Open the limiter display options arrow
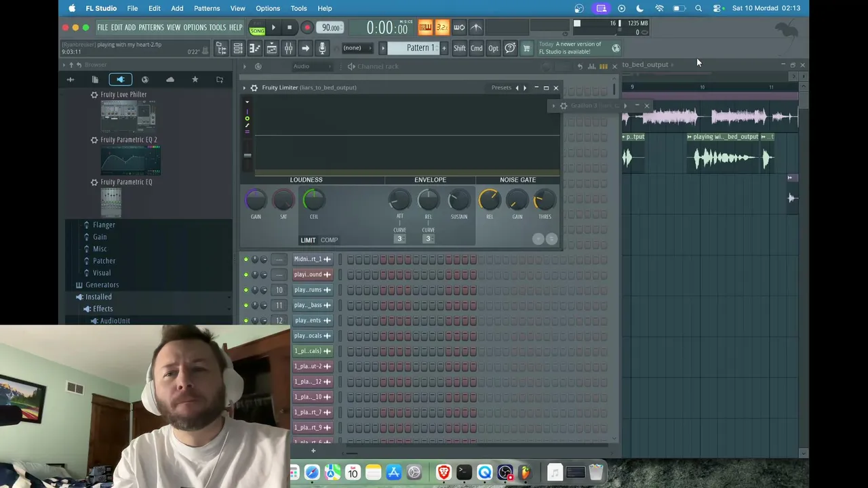This screenshot has width=868, height=488. pyautogui.click(x=247, y=102)
